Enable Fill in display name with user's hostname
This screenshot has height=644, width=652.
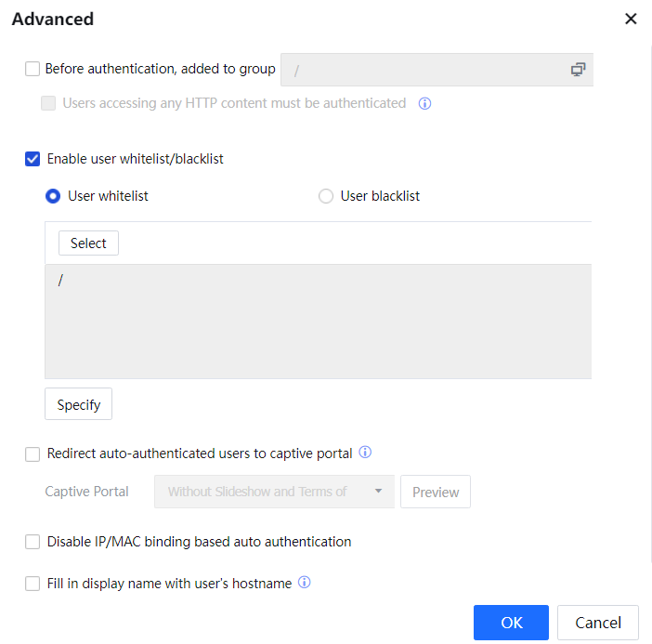click(33, 585)
